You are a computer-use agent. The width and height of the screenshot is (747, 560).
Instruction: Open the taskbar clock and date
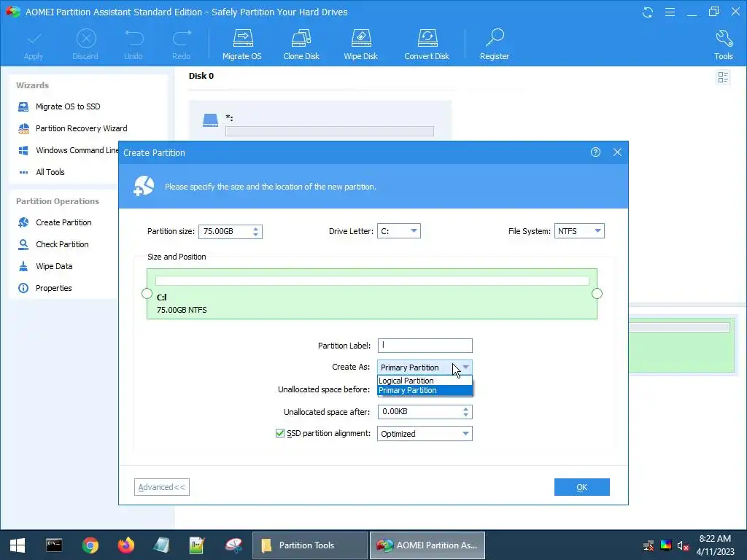(715, 545)
